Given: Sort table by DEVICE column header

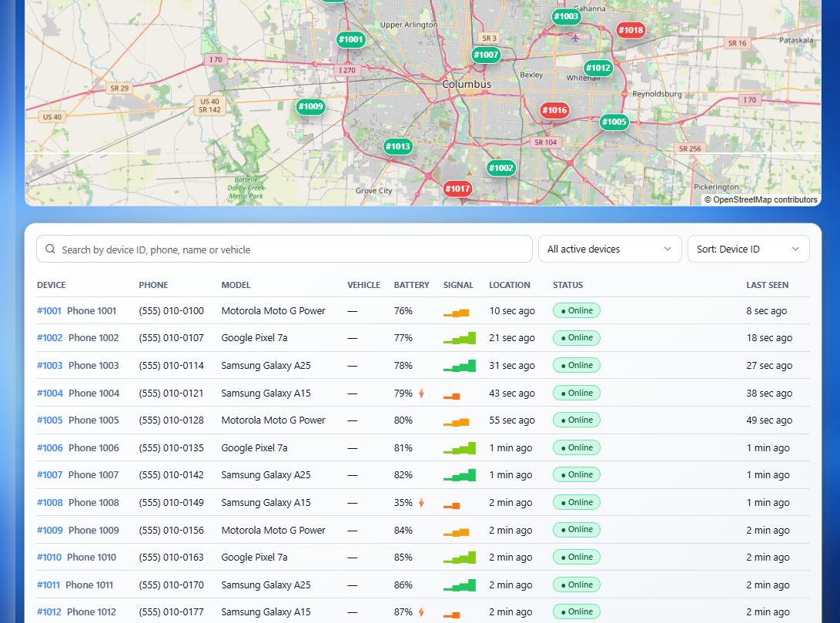Looking at the screenshot, I should coord(52,285).
